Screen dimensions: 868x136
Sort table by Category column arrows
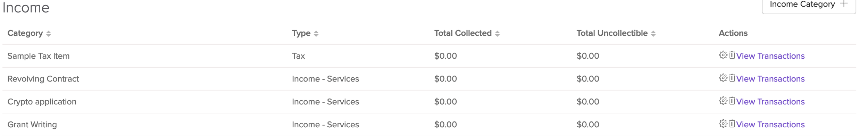(49, 34)
